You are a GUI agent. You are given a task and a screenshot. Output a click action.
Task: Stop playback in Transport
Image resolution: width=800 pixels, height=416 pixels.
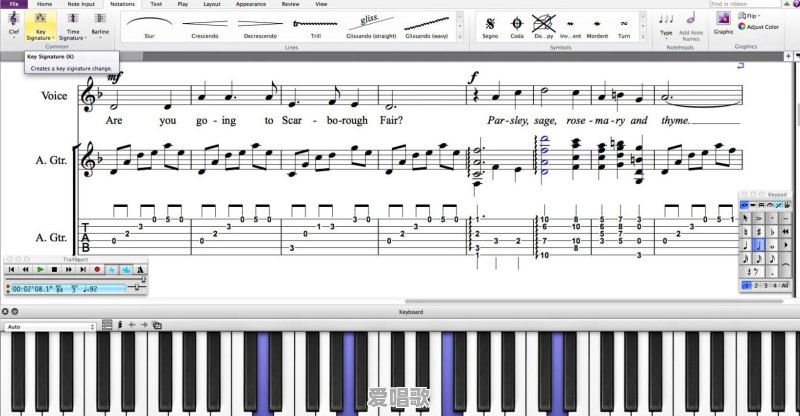click(54, 270)
